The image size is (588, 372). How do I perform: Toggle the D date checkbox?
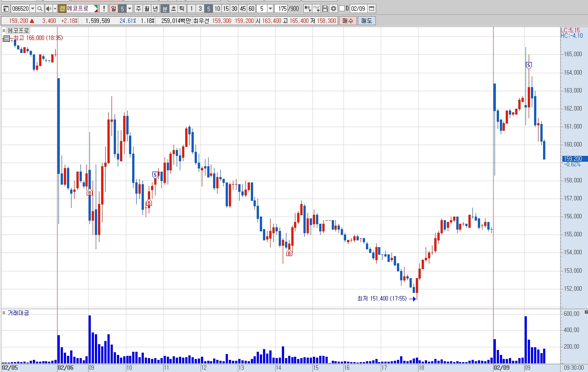(342, 9)
